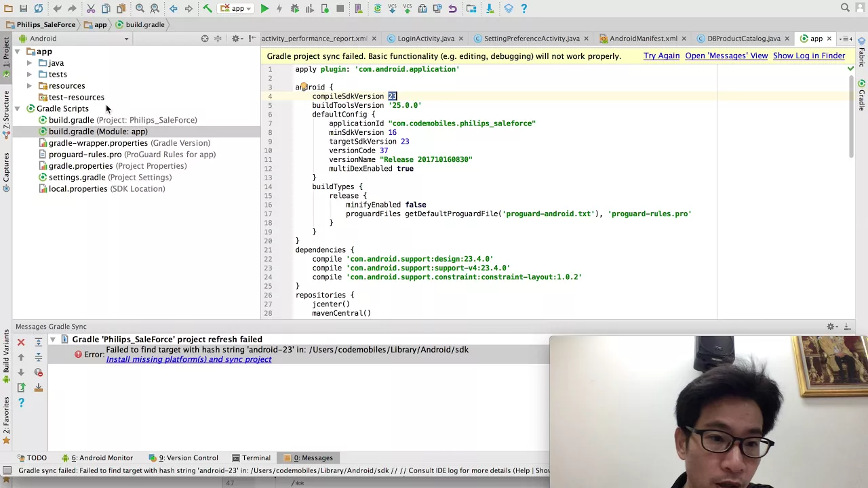Screen dimensions: 868x488
Task: Navigate forward with the blue right arrow
Action: click(189, 9)
